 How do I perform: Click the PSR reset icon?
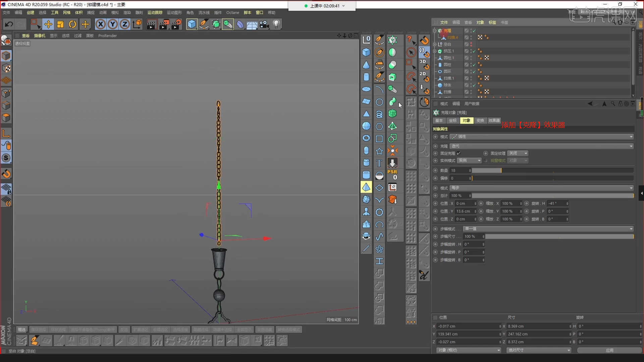tap(392, 175)
